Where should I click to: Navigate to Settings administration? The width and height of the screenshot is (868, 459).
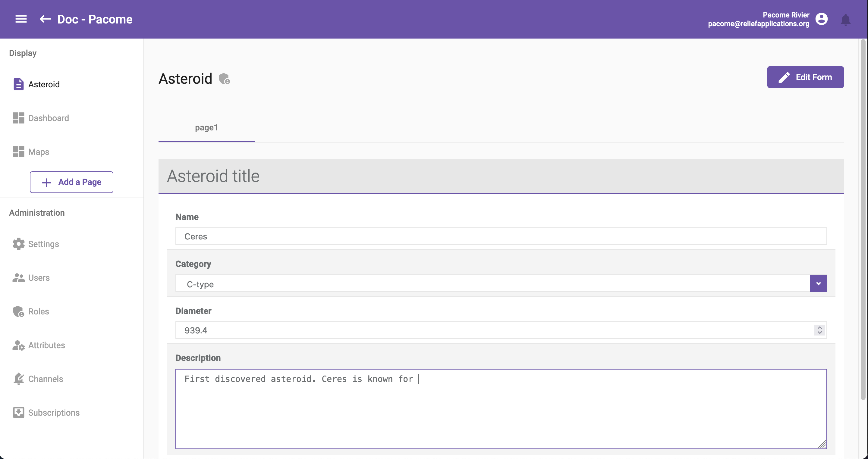[x=44, y=244]
